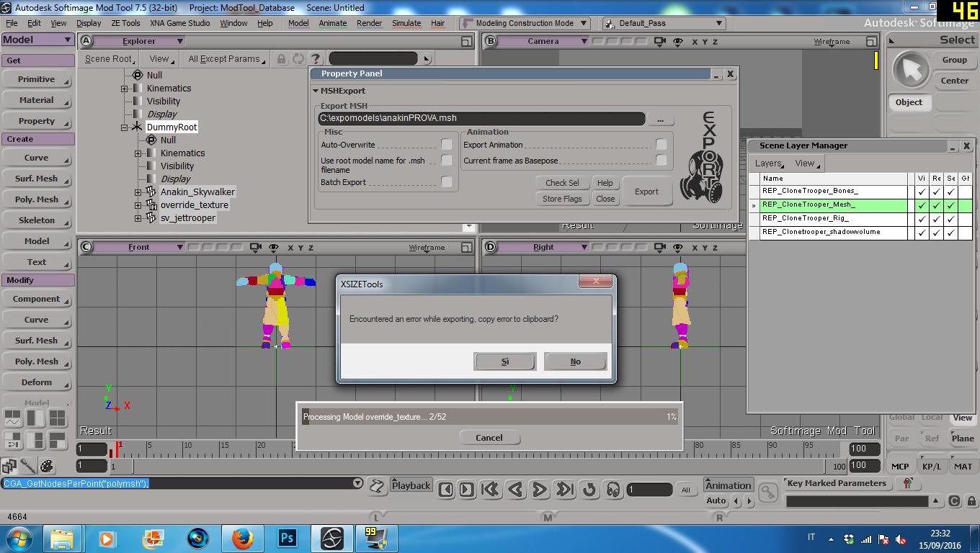Click Camera viewport camera icon
This screenshot has width=980, height=553.
click(x=661, y=42)
